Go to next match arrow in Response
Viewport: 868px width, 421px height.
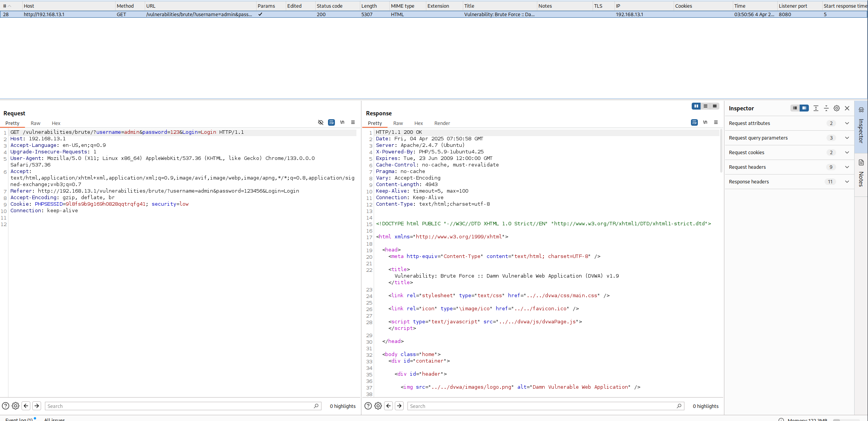click(x=399, y=406)
